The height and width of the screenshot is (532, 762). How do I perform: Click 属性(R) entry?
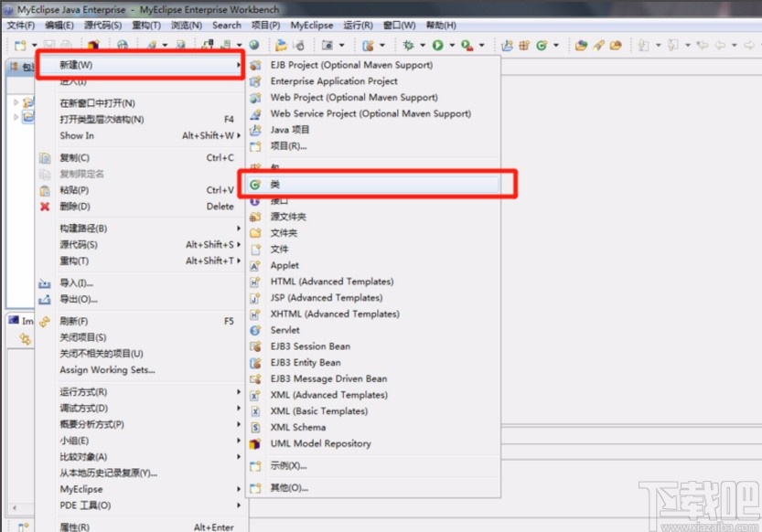pyautogui.click(x=140, y=527)
